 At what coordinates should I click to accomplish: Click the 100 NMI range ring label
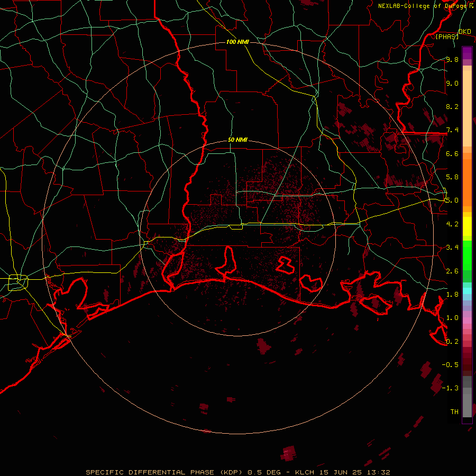tap(237, 42)
